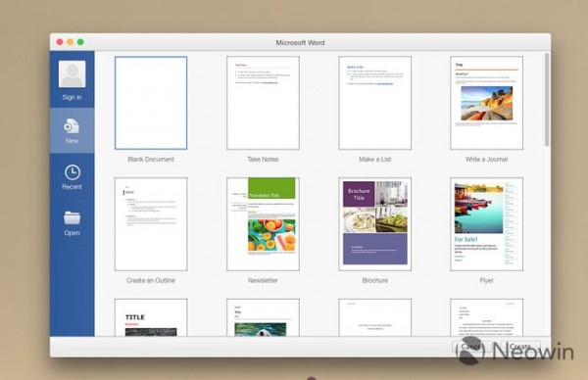Viewport: 588px width, 380px height.
Task: Click the Newsletter label text
Action: point(263,280)
